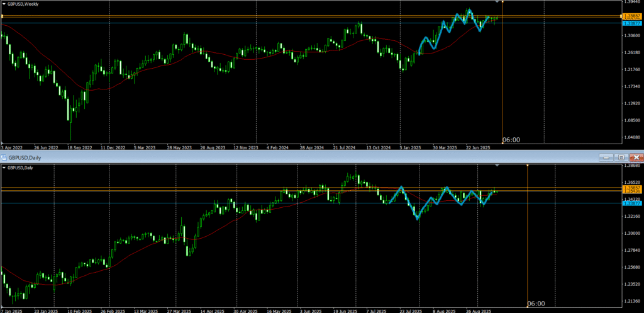
Task: Click the 27 Mar 2025 date on Daily axis
Action: pyautogui.click(x=179, y=311)
